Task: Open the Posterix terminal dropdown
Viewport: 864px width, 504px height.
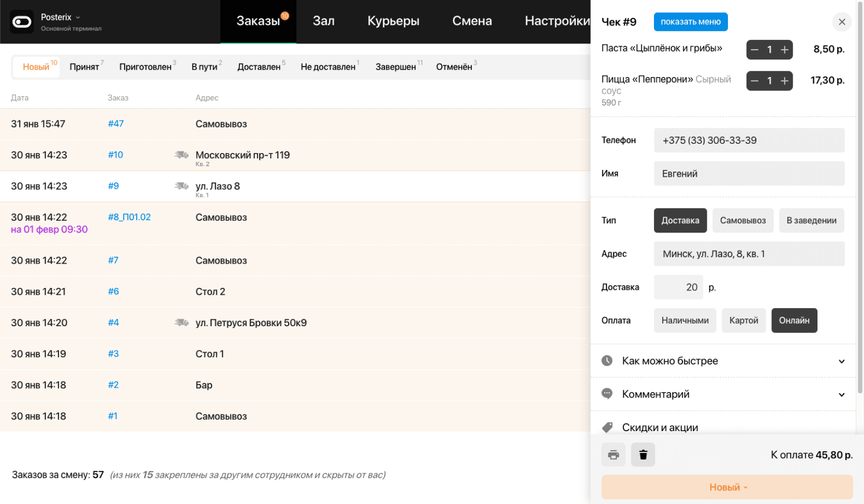Action: pos(61,17)
